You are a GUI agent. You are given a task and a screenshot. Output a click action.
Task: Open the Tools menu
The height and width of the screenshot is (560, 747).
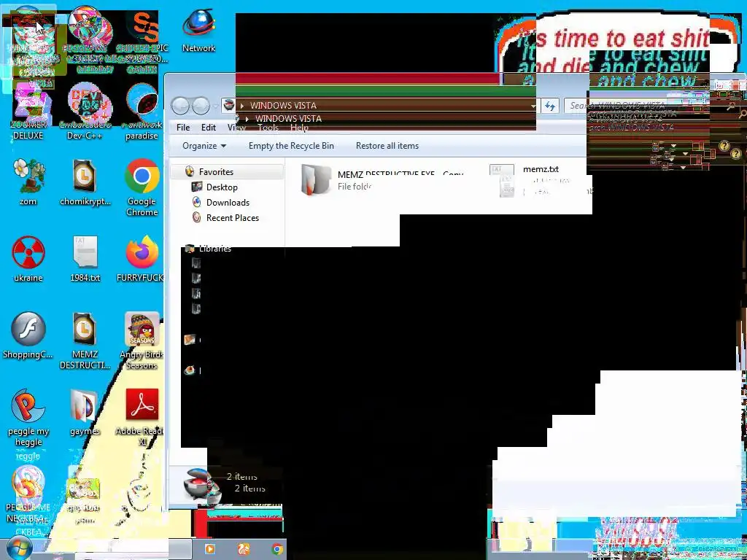click(x=268, y=128)
